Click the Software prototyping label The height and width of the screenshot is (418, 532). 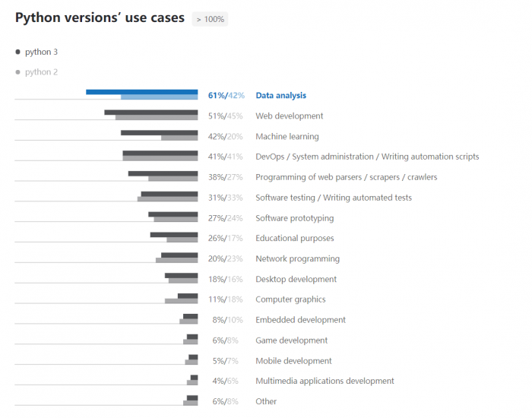point(294,218)
